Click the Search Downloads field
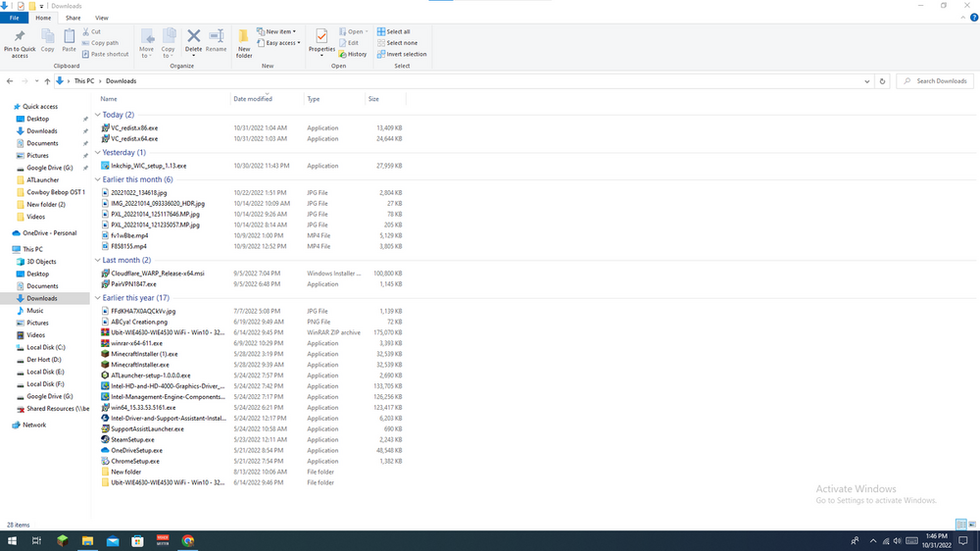This screenshot has height=551, width=980. [935, 81]
